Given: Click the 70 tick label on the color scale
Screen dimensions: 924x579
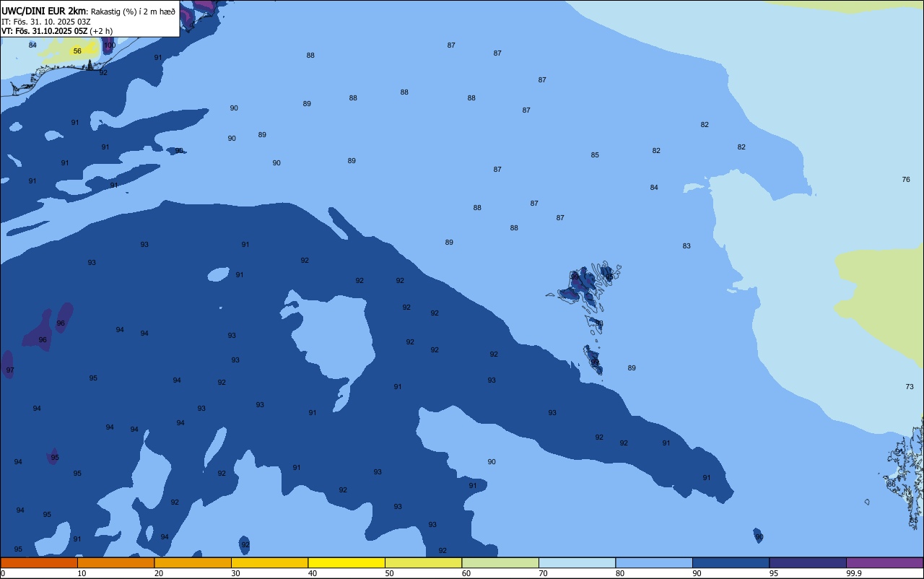Looking at the screenshot, I should tap(544, 573).
